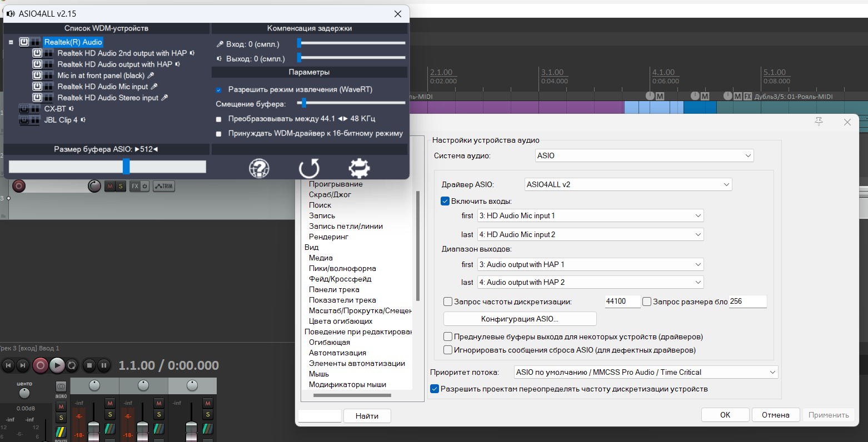Viewport: 868px width, 442px height.
Task: Check 'Запрос частоты дискретизации' box
Action: click(448, 302)
